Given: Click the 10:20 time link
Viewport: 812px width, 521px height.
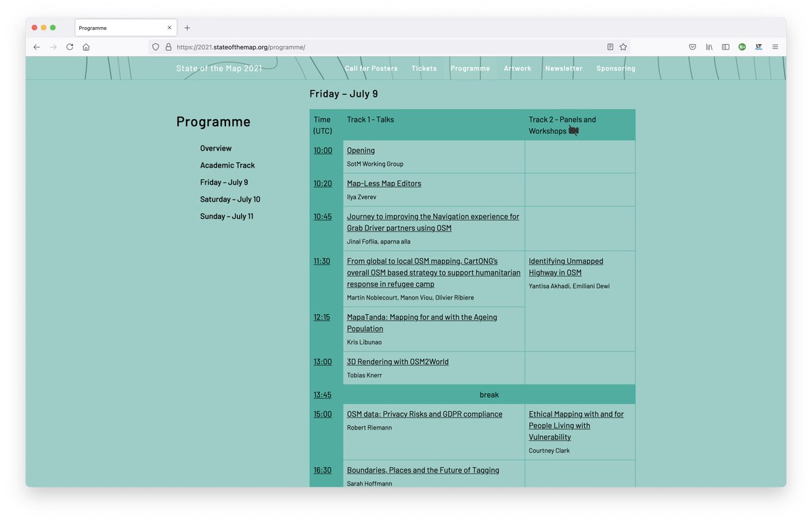Looking at the screenshot, I should [323, 183].
